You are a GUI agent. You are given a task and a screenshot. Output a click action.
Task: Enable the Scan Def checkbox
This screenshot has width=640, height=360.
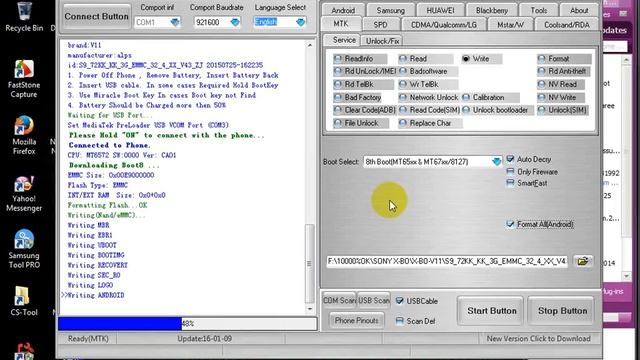[400, 321]
